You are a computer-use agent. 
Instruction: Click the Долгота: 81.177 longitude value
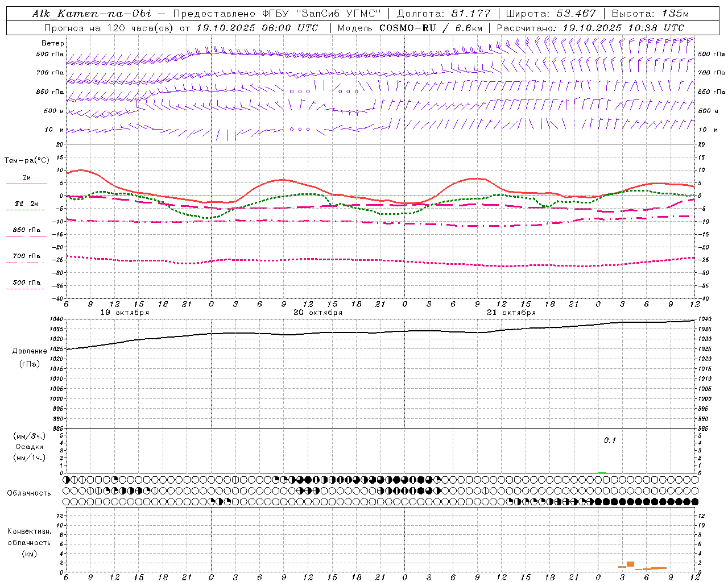[444, 14]
